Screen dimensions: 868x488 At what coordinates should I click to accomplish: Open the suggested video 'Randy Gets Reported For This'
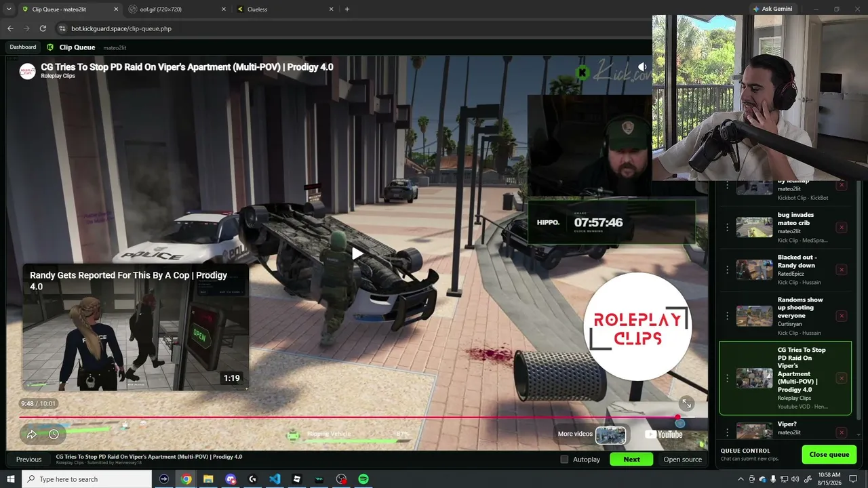[x=136, y=327]
